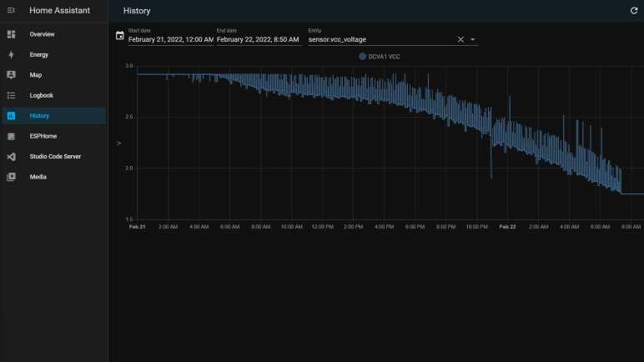This screenshot has height=362, width=644.
Task: Refresh the history with reload icon
Action: (x=633, y=11)
